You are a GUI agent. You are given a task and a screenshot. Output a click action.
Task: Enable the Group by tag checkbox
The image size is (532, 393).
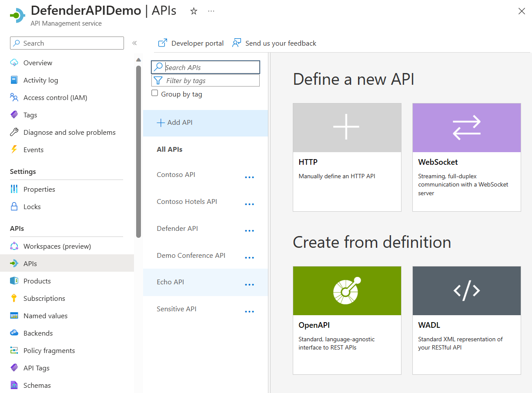tap(154, 93)
